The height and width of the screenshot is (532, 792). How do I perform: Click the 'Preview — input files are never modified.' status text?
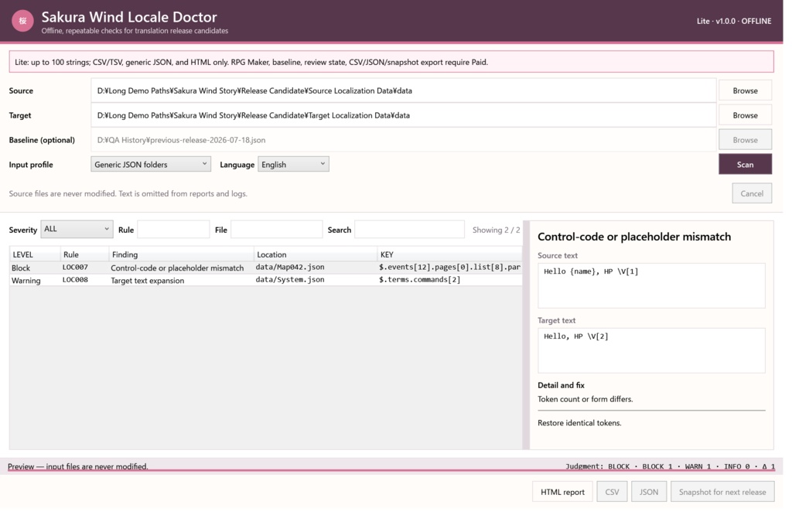(x=78, y=466)
